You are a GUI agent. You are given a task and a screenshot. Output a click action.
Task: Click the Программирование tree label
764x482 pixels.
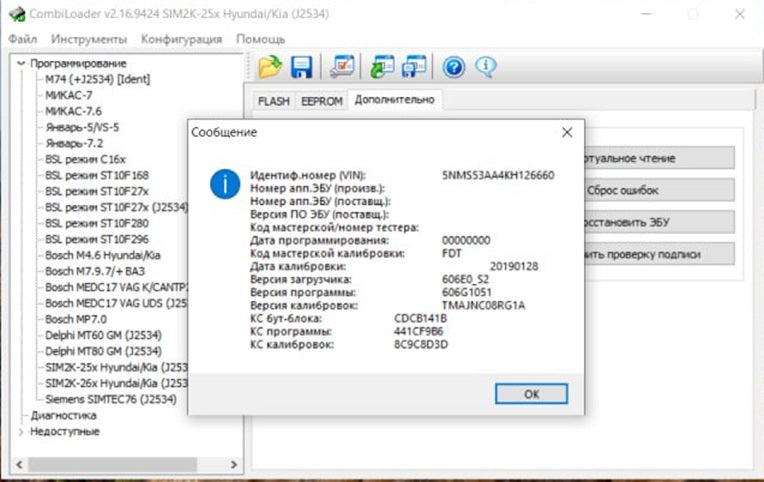coord(78,63)
